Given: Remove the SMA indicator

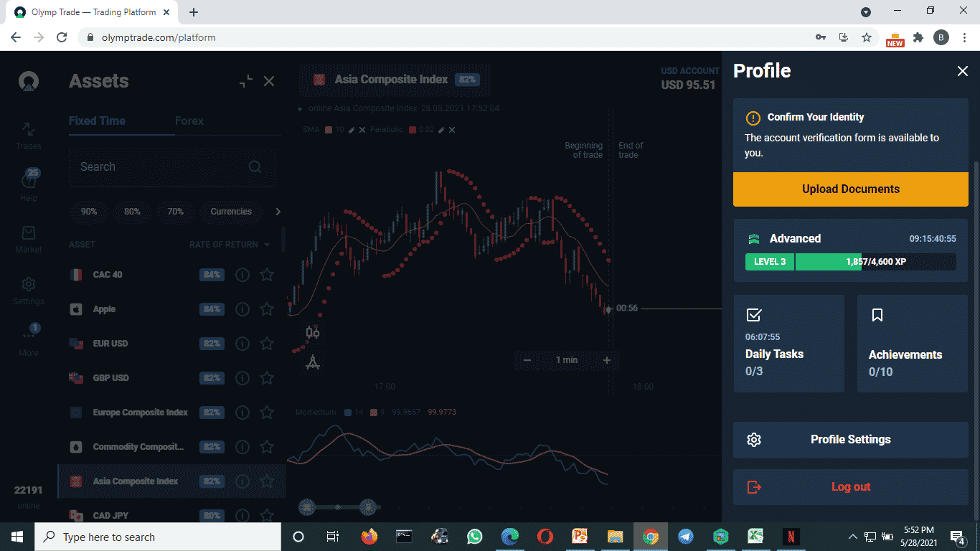Looking at the screenshot, I should pos(362,130).
